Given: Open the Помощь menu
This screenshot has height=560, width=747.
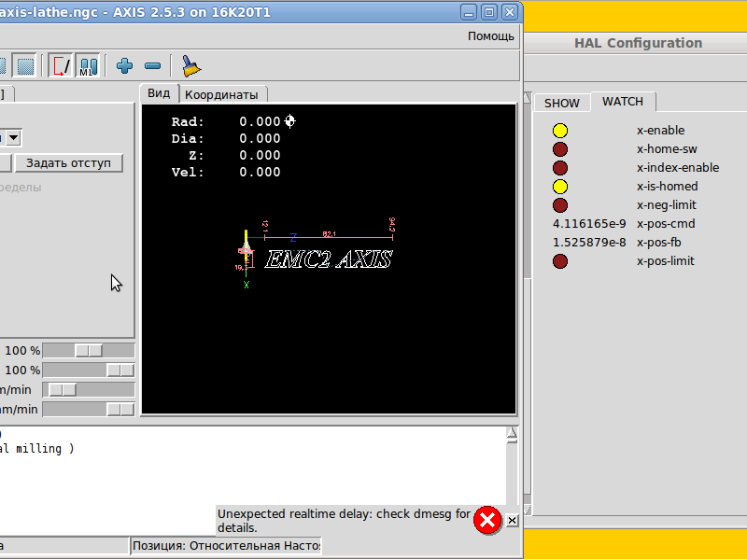Looking at the screenshot, I should point(491,36).
